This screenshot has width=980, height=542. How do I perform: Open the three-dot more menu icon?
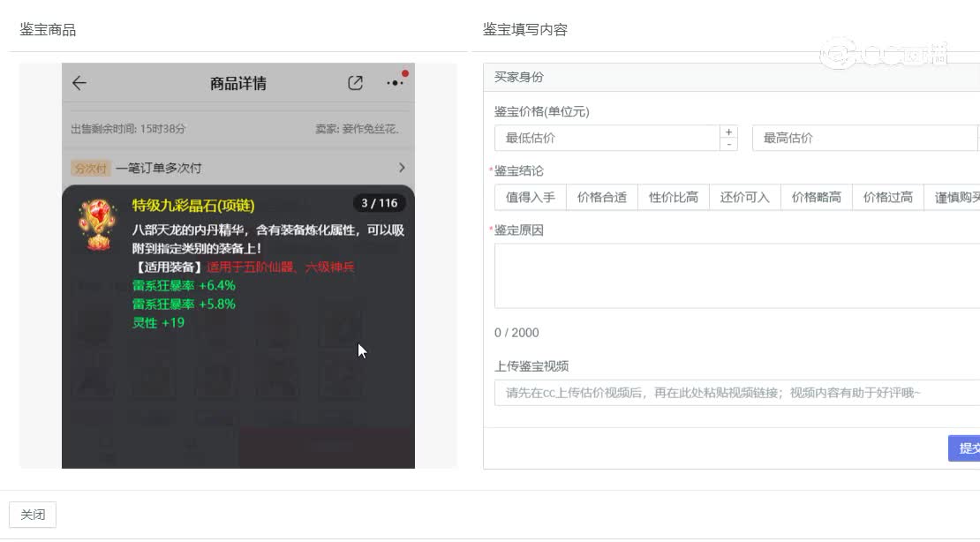395,83
